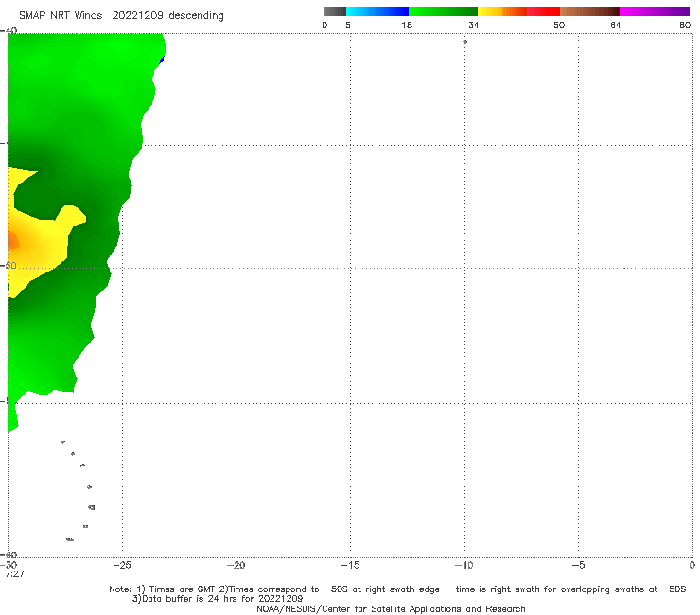Click the brown 50-64 color bar segment
This screenshot has width=700, height=615.
point(589,11)
